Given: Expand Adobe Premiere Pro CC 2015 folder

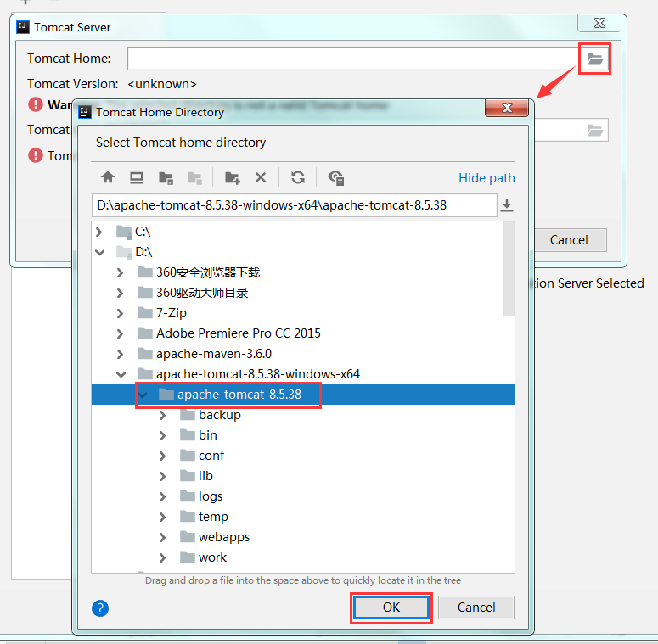Looking at the screenshot, I should point(120,333).
